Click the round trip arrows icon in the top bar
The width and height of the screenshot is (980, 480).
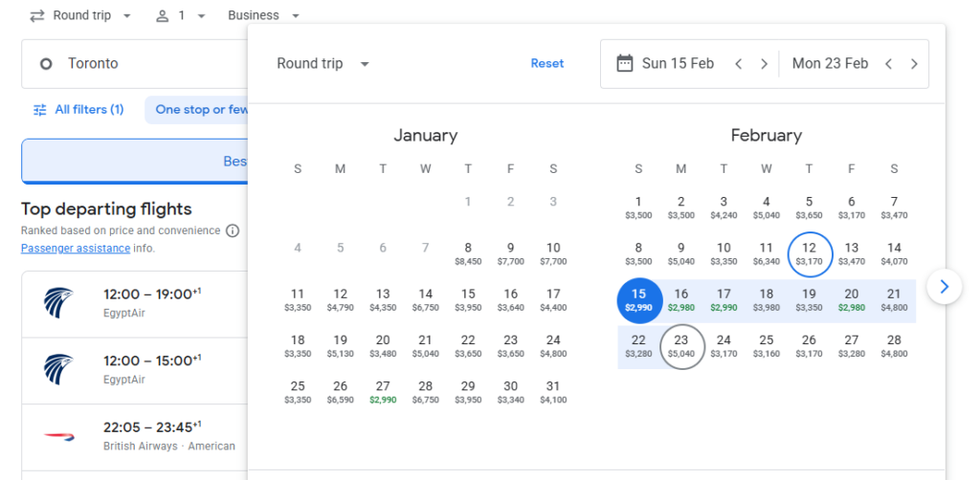pos(37,15)
